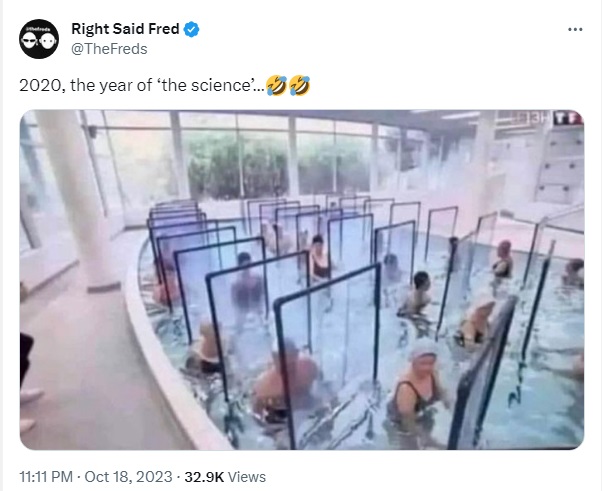Click the second rolling laughing emoji
The image size is (604, 491).
[299, 85]
